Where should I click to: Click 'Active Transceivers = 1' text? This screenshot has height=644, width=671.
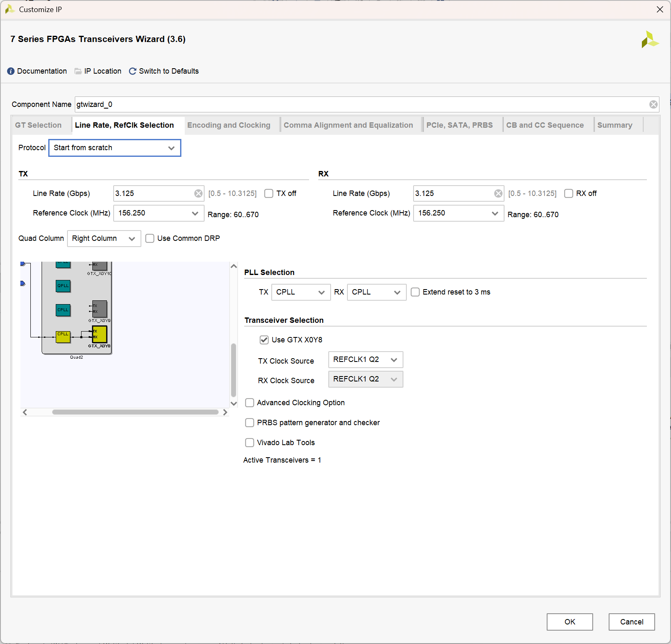282,460
